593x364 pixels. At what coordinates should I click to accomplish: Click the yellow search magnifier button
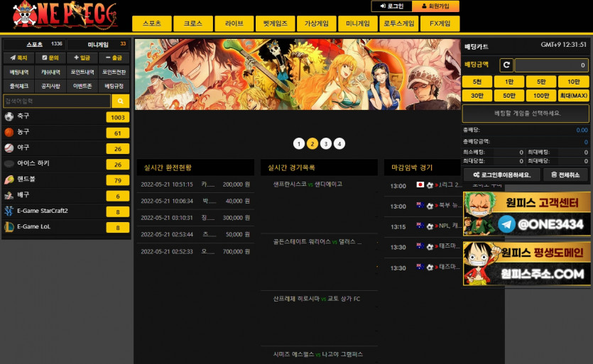tap(120, 101)
